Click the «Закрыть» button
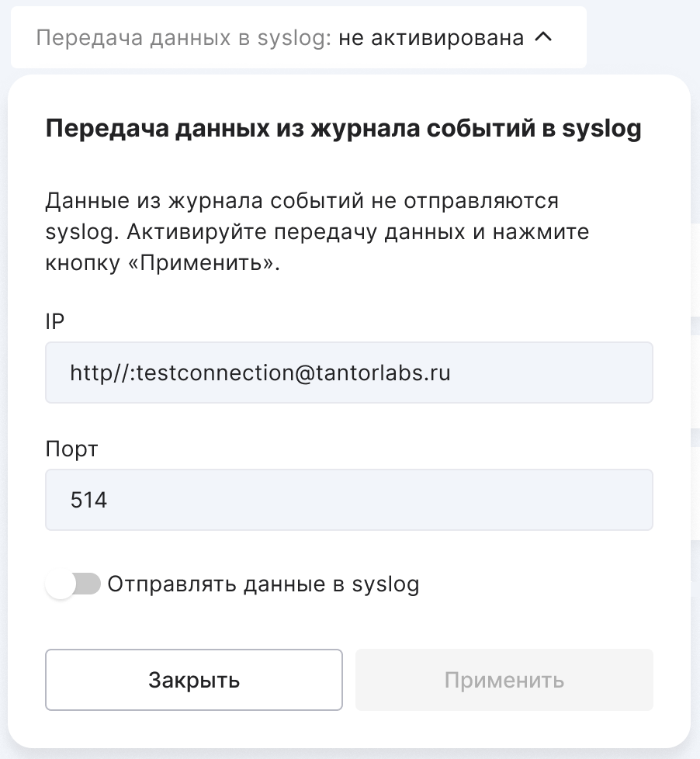700x759 pixels. [x=193, y=681]
